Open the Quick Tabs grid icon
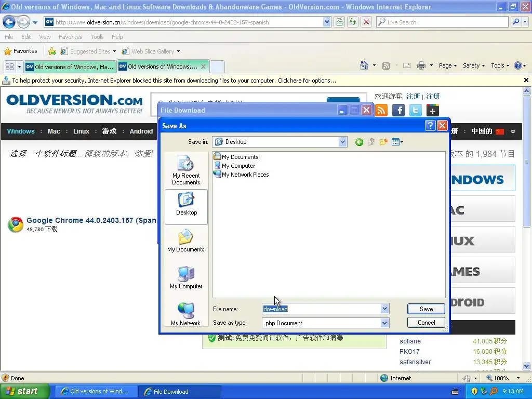 click(9, 66)
